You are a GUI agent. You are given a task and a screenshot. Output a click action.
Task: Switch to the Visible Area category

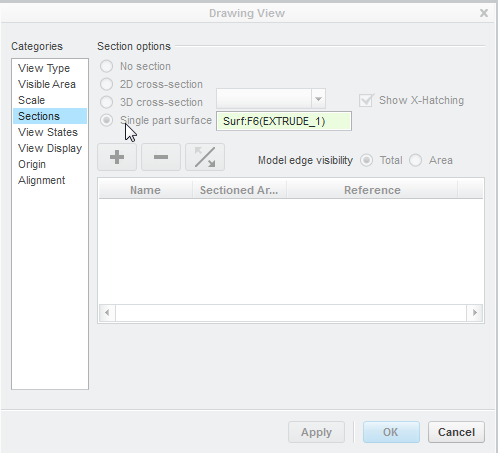coord(47,84)
